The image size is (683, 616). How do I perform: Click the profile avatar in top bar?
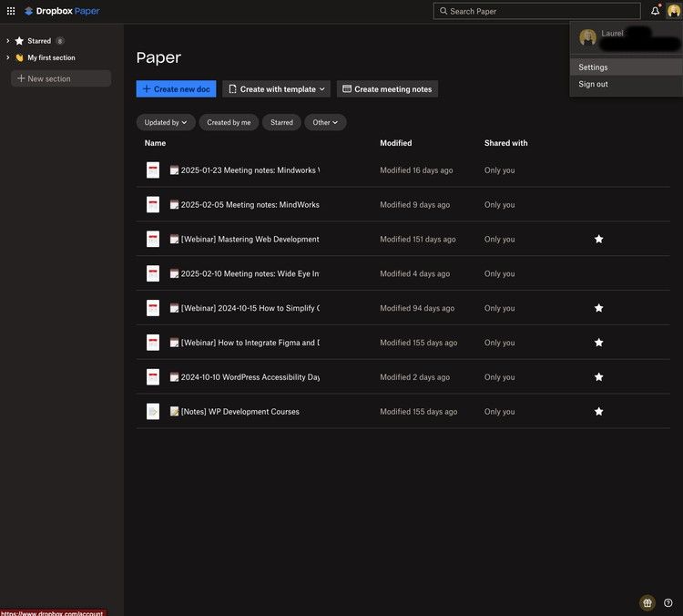pos(673,11)
